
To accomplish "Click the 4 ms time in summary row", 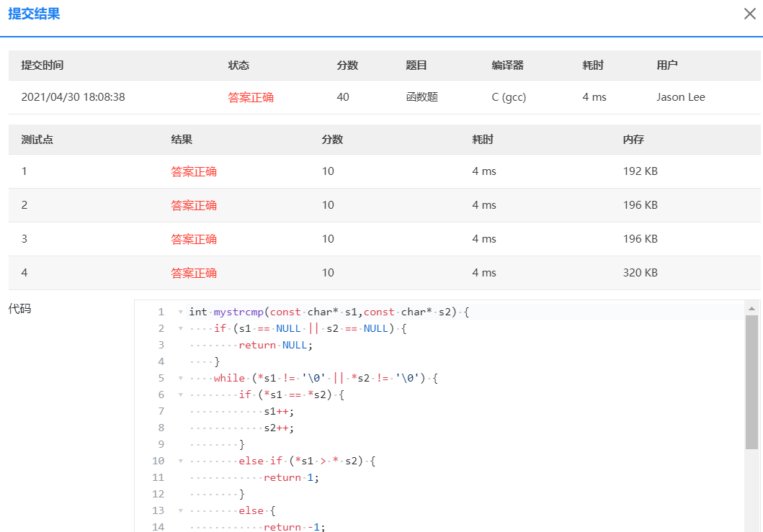I will 594,97.
